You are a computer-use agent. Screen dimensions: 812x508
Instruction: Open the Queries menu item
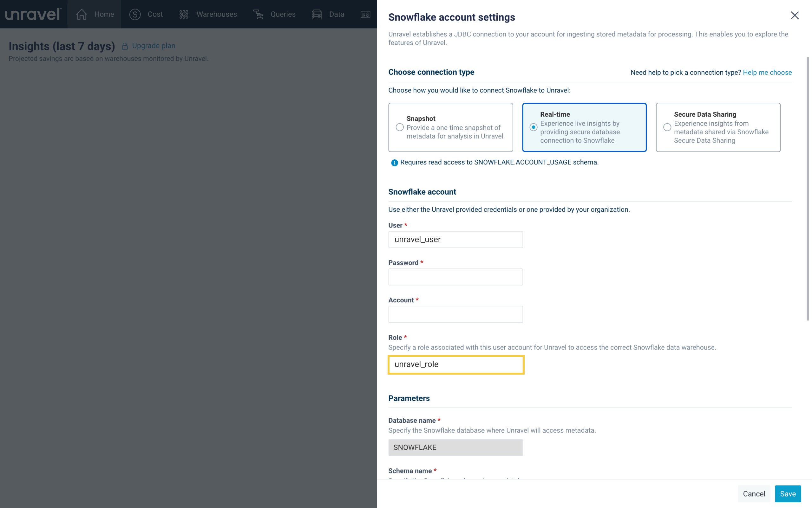283,14
